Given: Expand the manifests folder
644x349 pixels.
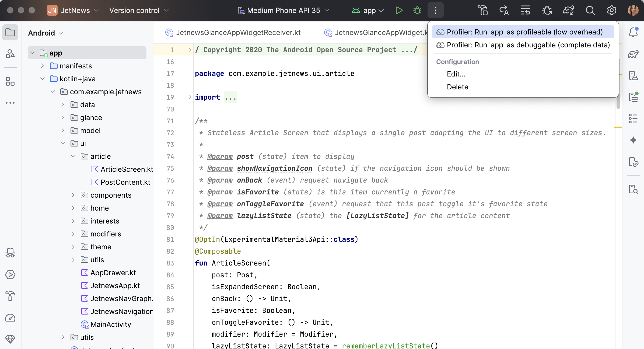Looking at the screenshot, I should [43, 66].
